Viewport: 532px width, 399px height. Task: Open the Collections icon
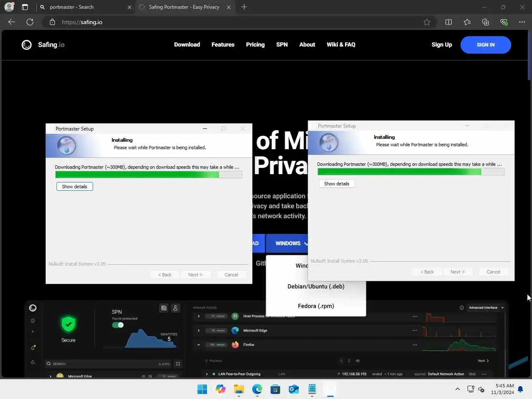click(x=485, y=22)
